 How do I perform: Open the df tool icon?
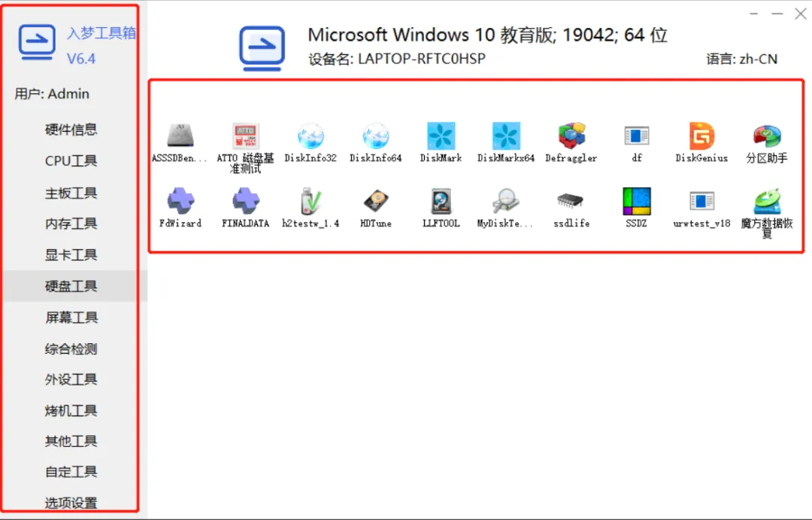pos(637,136)
